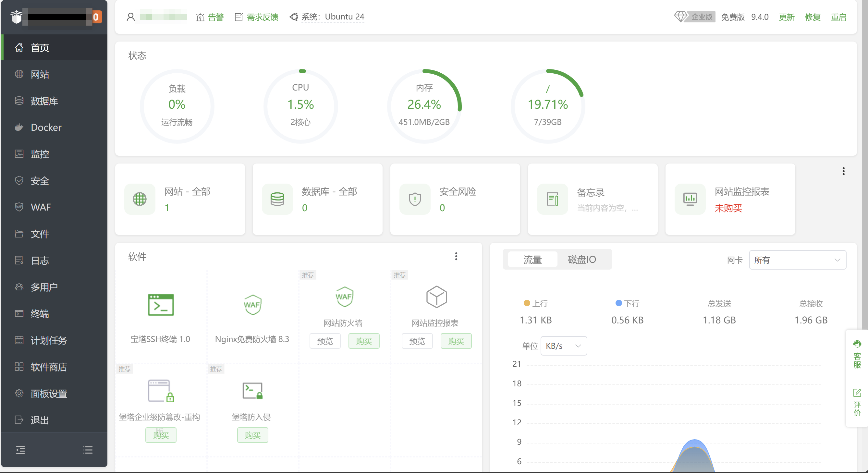868x473 pixels.
Task: Click the 内存 usage gauge
Action: click(x=424, y=106)
